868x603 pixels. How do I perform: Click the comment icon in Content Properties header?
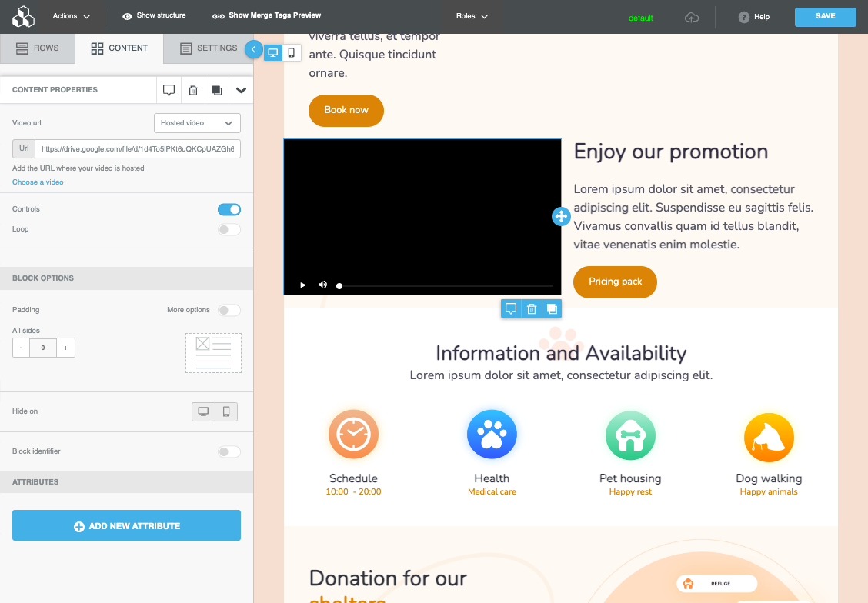(x=169, y=90)
